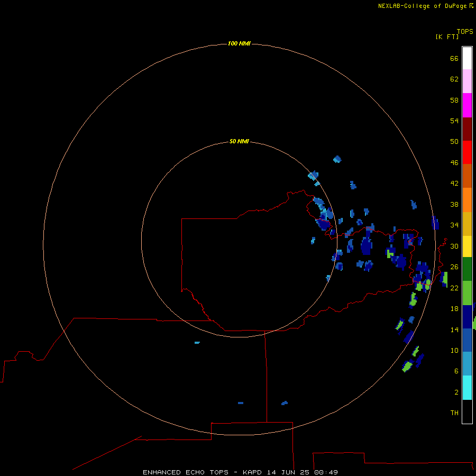Click the 6 legend value
This screenshot has height=476, width=476.
tap(456, 371)
